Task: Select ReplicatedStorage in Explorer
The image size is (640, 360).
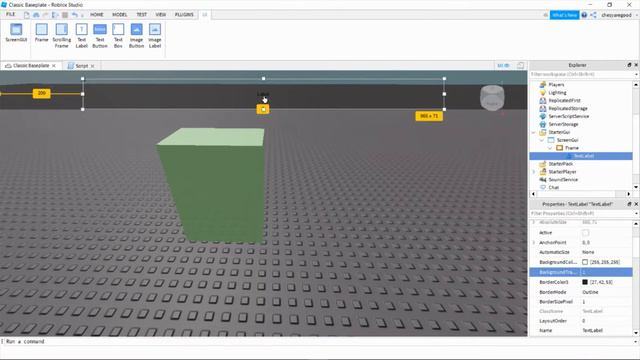Action: (x=568, y=108)
